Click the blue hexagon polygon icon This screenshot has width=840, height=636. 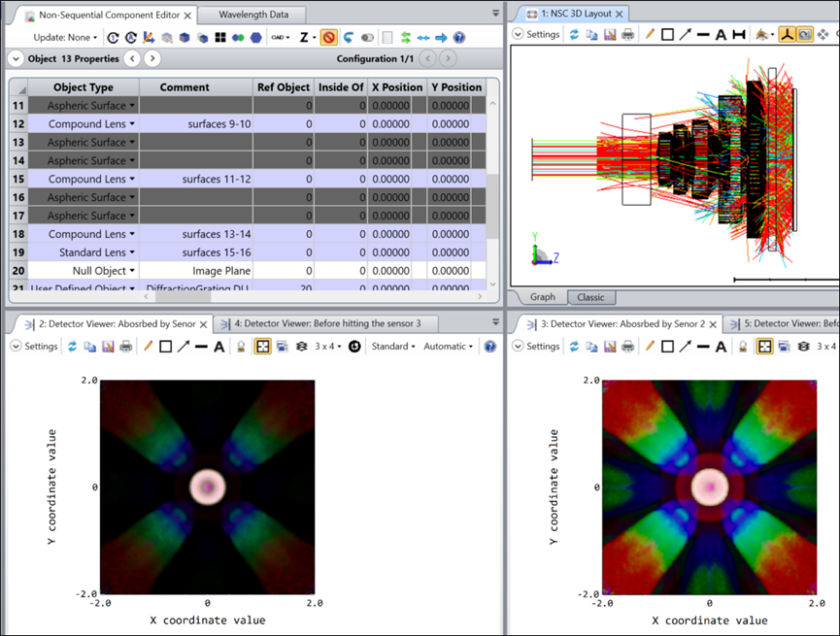[x=256, y=38]
